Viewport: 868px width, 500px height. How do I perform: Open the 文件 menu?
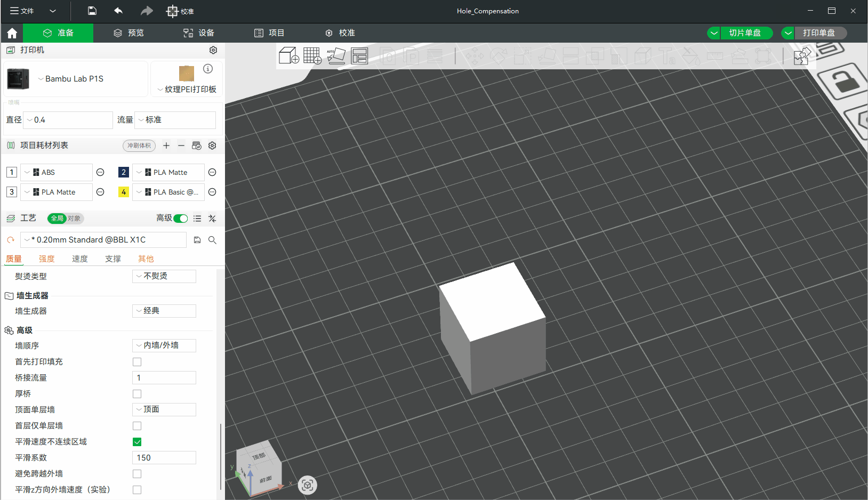(22, 11)
